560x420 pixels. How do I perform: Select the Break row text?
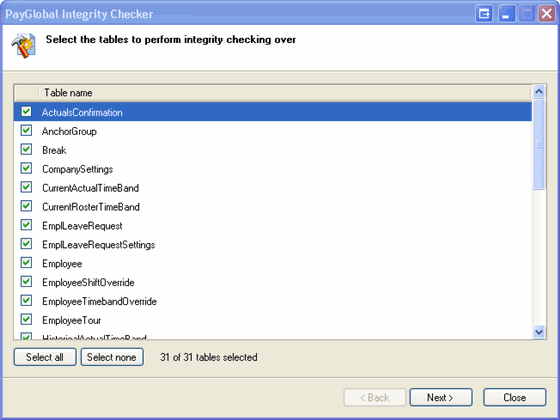54,150
